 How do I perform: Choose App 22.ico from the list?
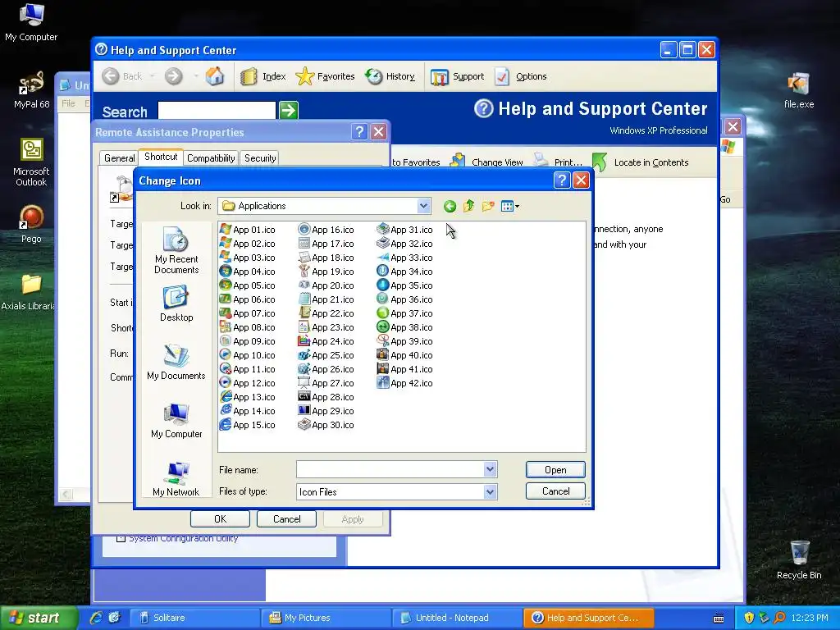click(x=326, y=313)
